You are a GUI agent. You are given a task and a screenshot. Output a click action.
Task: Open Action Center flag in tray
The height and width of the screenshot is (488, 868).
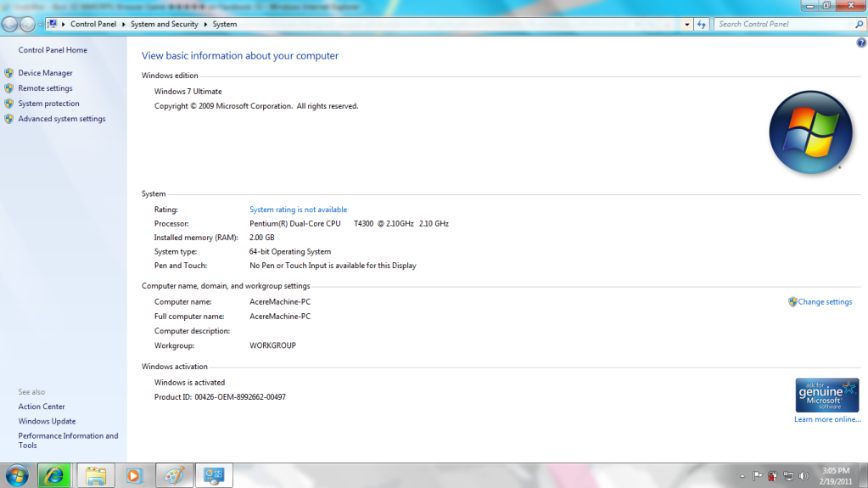coord(758,476)
